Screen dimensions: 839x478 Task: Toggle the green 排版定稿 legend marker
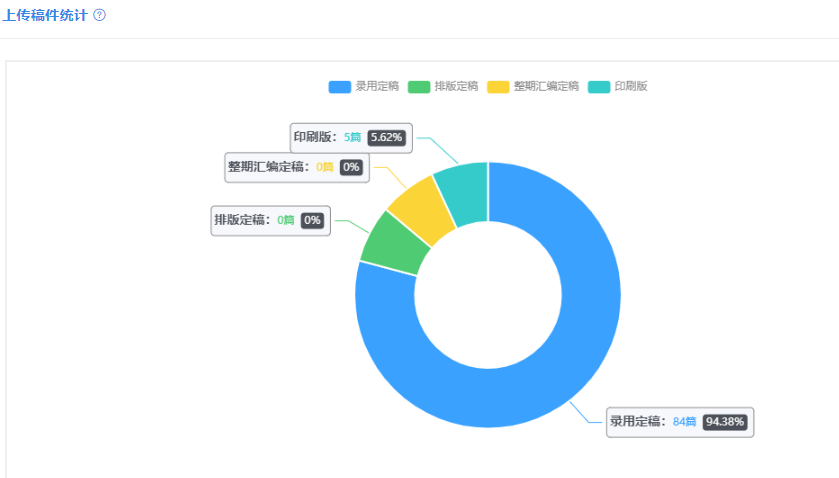point(419,87)
